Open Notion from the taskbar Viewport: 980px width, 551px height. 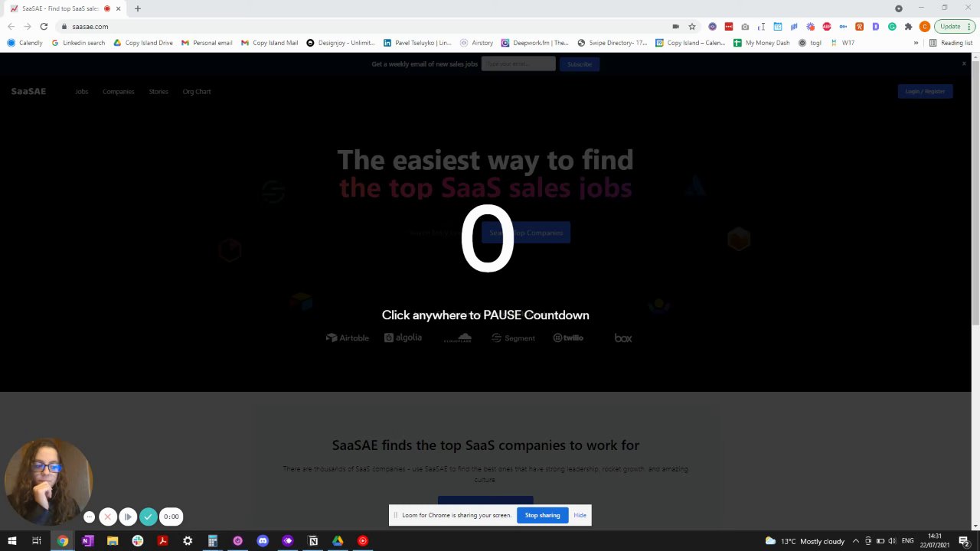click(x=312, y=540)
